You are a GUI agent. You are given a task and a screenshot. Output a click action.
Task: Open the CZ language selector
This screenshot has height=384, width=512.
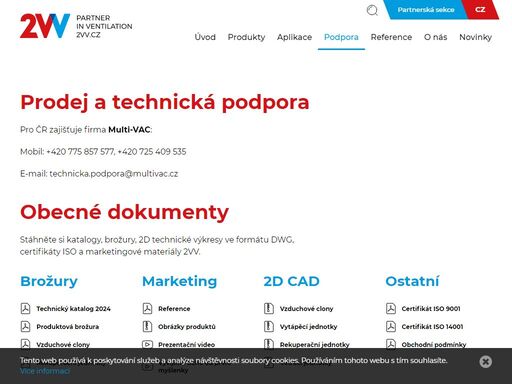[480, 10]
